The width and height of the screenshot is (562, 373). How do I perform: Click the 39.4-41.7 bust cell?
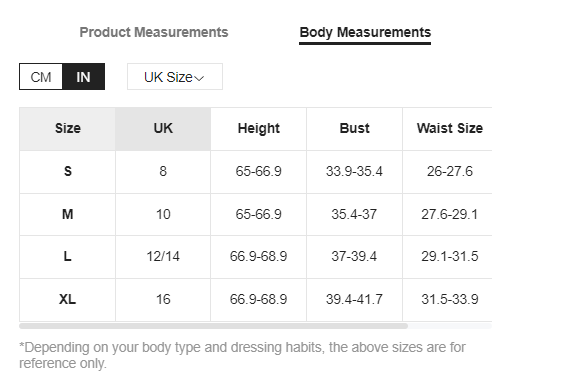pyautogui.click(x=354, y=299)
